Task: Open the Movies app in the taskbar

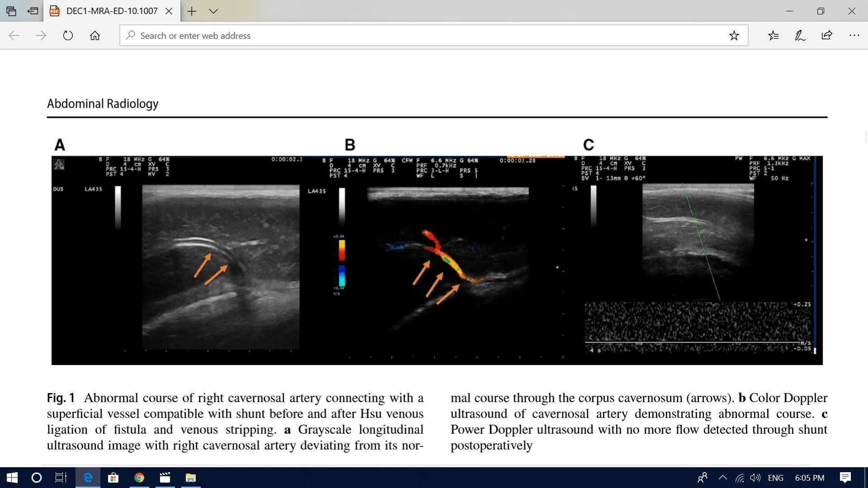Action: tap(165, 478)
